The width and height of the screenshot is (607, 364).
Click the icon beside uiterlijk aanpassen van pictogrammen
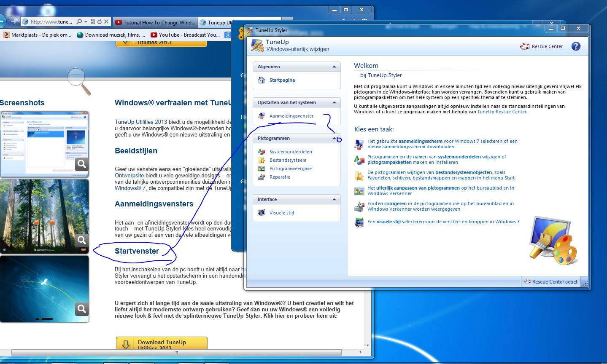click(x=359, y=191)
